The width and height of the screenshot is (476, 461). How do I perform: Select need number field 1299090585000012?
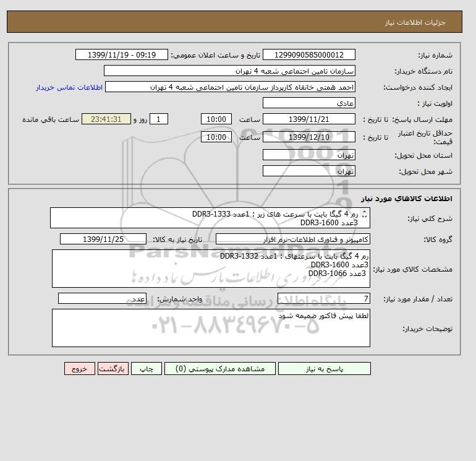[x=309, y=54]
